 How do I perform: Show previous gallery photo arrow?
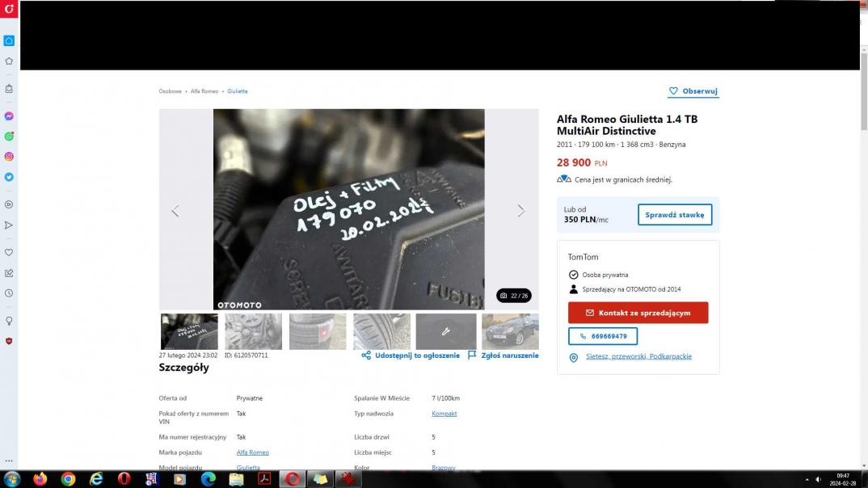(175, 210)
